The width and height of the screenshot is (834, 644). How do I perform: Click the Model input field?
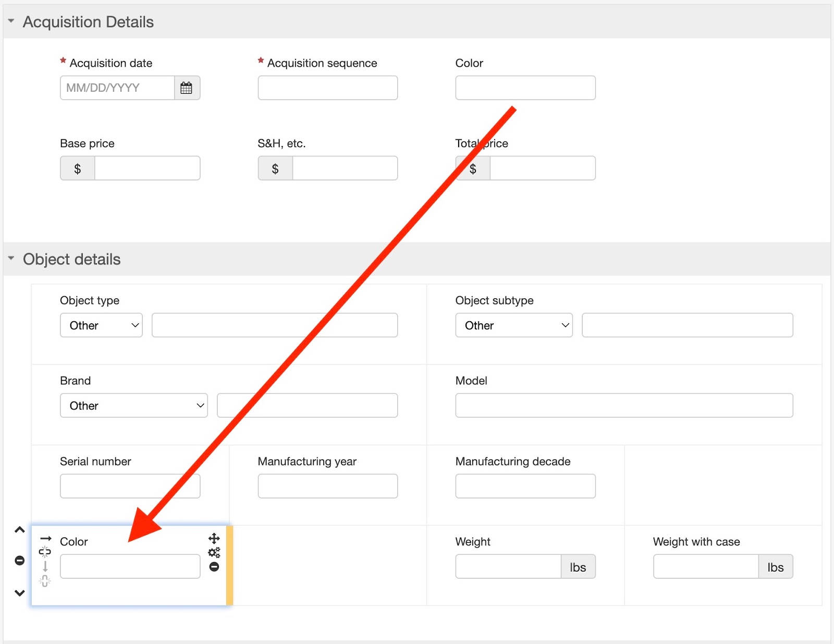(x=624, y=405)
